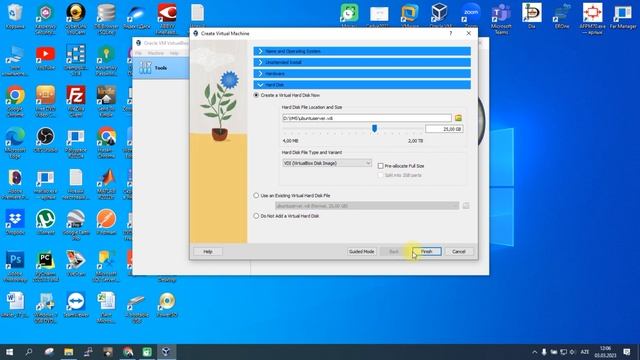The height and width of the screenshot is (360, 640).
Task: Launch Zoom desktop icon
Action: pyautogui.click(x=471, y=16)
